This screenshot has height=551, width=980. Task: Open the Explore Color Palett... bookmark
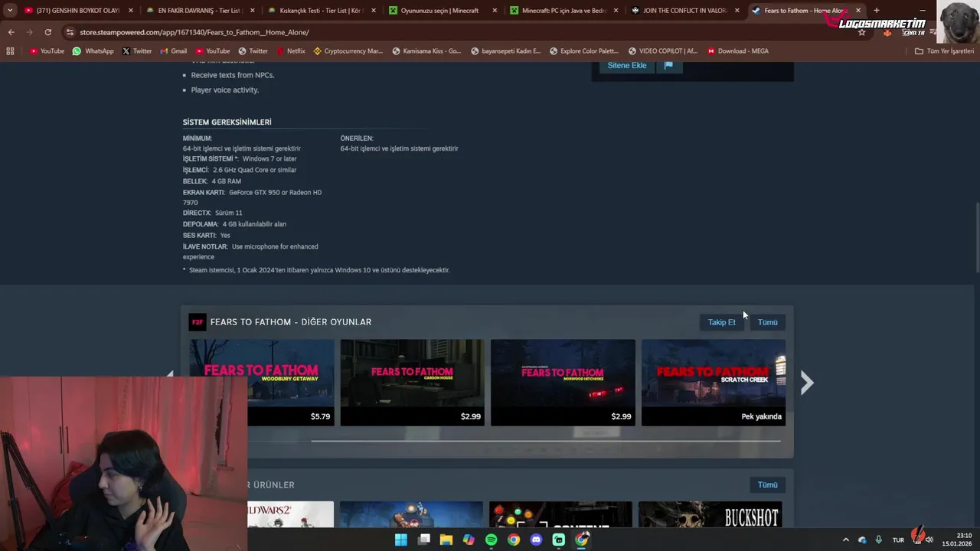pyautogui.click(x=583, y=51)
